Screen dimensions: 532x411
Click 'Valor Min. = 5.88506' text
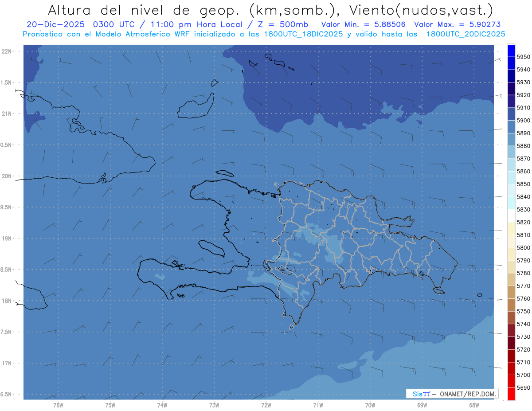pos(364,24)
